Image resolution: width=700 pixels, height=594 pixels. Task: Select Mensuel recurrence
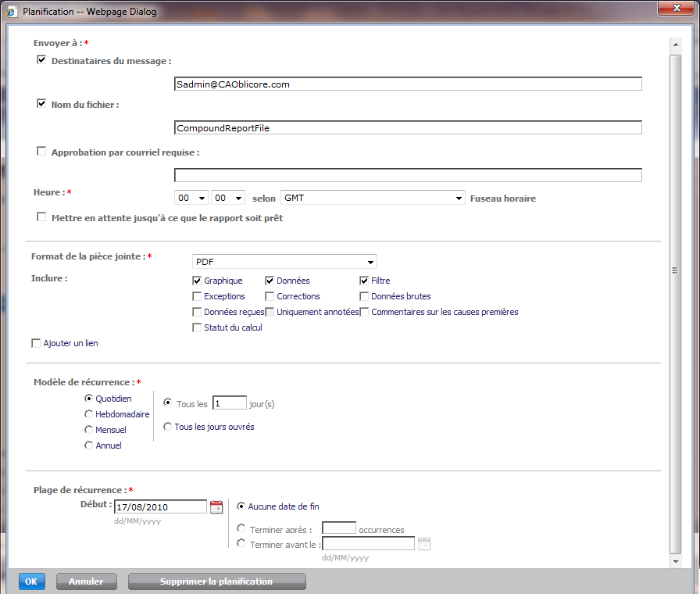point(88,430)
